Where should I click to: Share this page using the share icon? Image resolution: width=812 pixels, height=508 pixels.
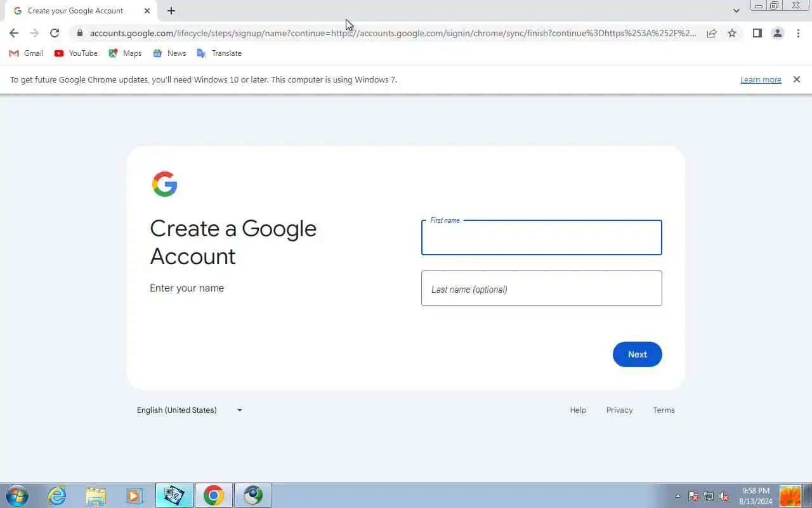(x=712, y=33)
